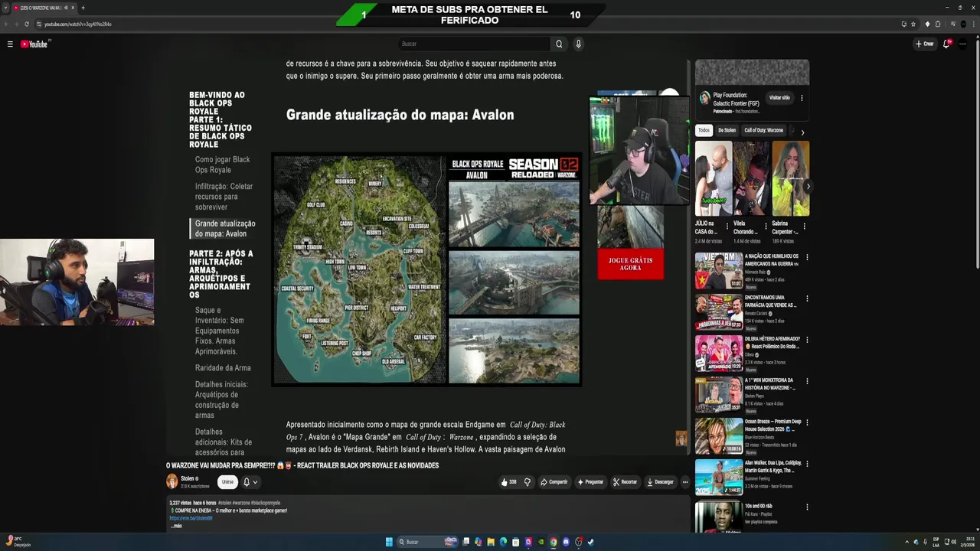Open the Play Foundation ad options menu
This screenshot has height=551, width=980.
802,98
